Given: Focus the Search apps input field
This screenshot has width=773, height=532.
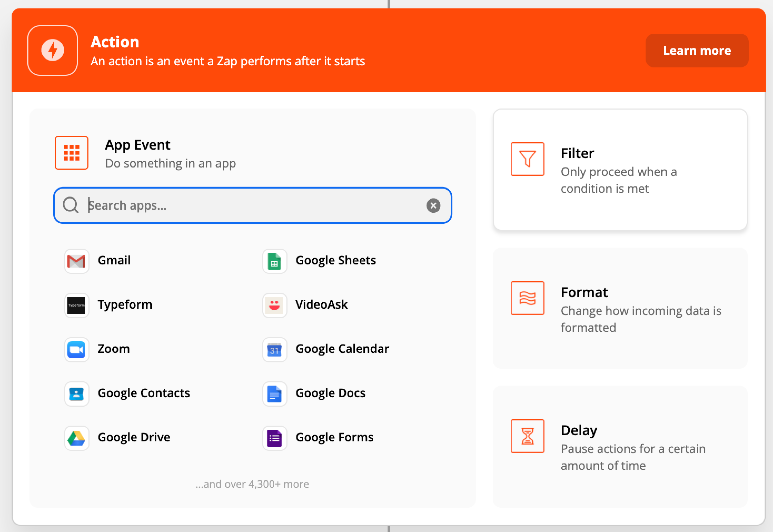Looking at the screenshot, I should (x=252, y=205).
